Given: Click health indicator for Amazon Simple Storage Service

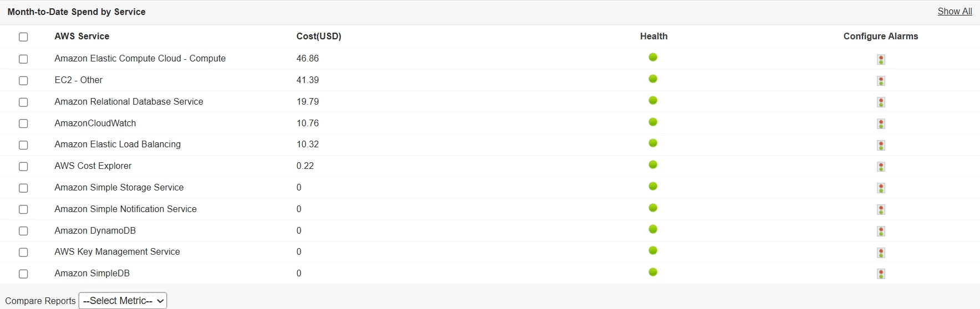Looking at the screenshot, I should [x=653, y=186].
